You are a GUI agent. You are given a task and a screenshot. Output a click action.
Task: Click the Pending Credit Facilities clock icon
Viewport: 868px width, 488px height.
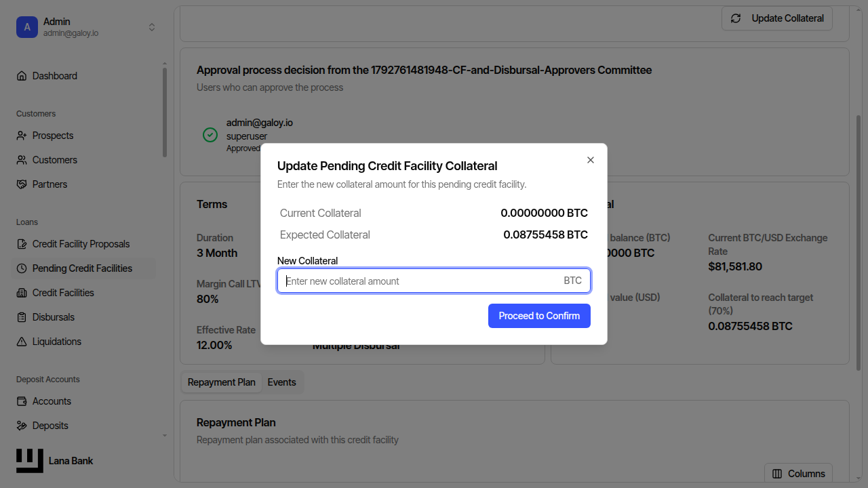[22, 268]
